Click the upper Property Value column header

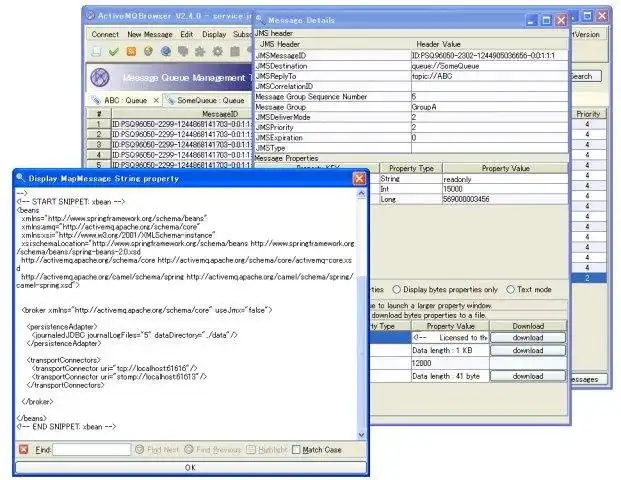(x=505, y=168)
